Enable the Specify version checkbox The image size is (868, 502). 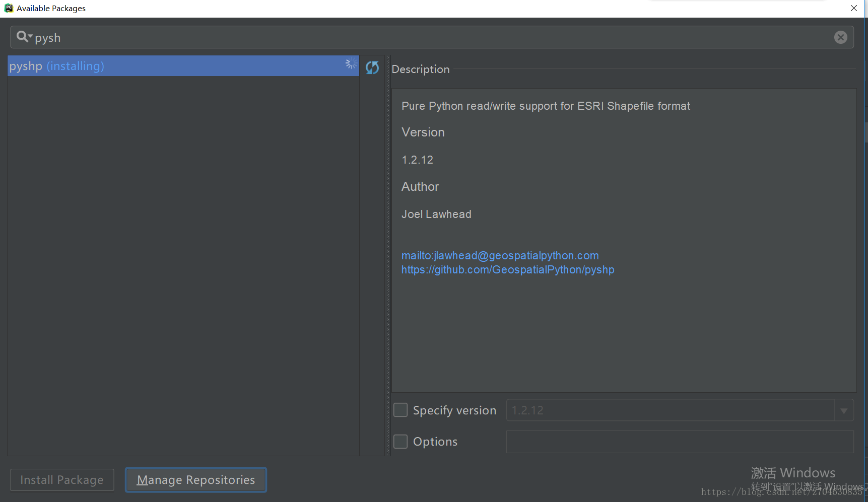400,410
